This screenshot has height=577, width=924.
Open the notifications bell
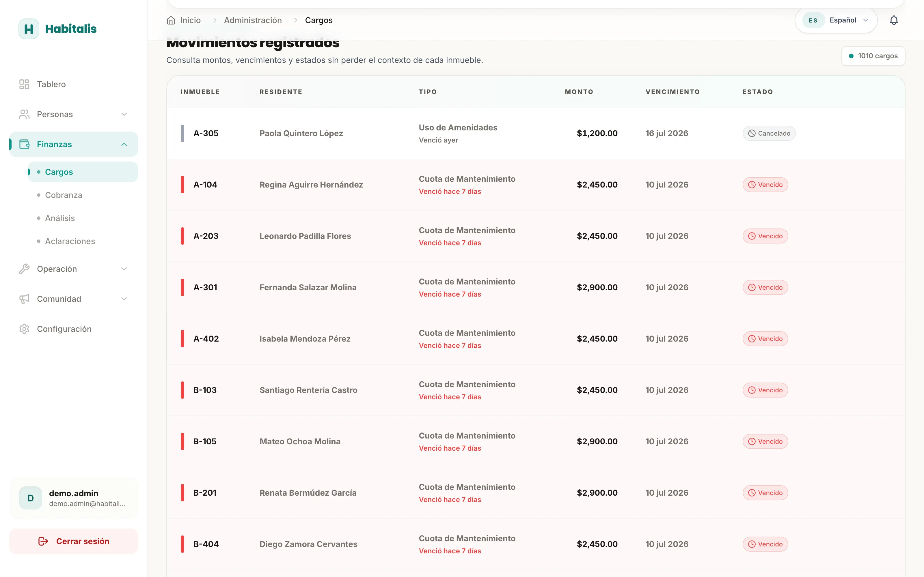893,20
